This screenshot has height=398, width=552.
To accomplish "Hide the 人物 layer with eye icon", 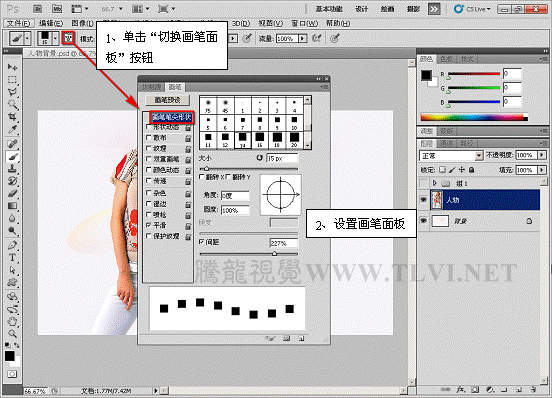I will (424, 200).
